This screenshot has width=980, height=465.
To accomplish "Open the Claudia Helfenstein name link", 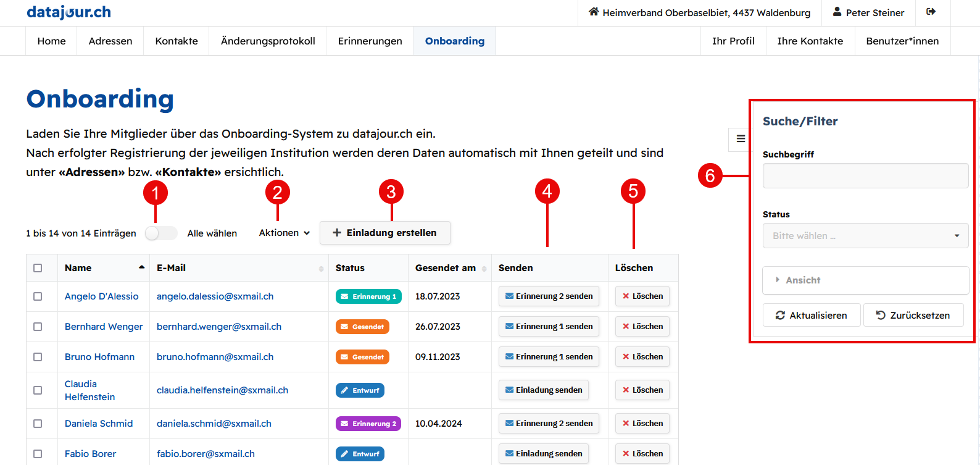I will 90,390.
